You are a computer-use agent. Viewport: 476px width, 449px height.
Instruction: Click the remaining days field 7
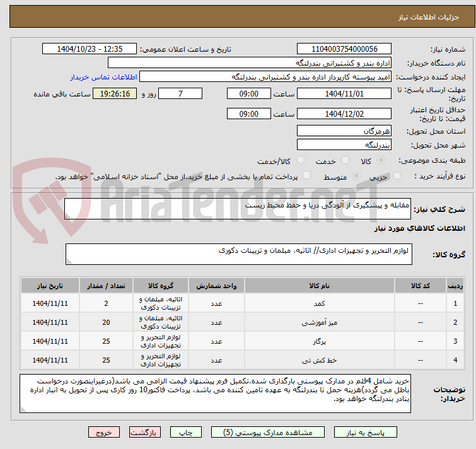coord(180,93)
